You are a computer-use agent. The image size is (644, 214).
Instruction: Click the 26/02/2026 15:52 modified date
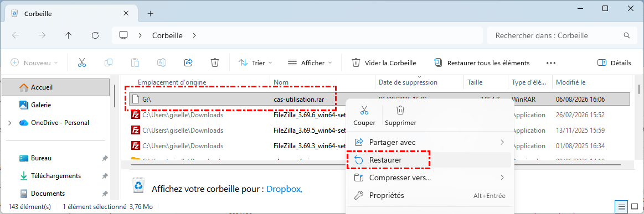580,115
